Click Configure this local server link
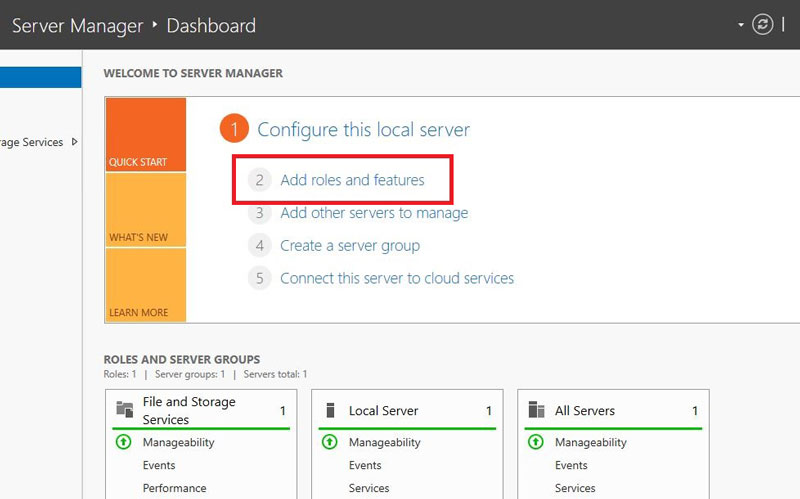Viewport: 800px width, 499px height. tap(363, 130)
